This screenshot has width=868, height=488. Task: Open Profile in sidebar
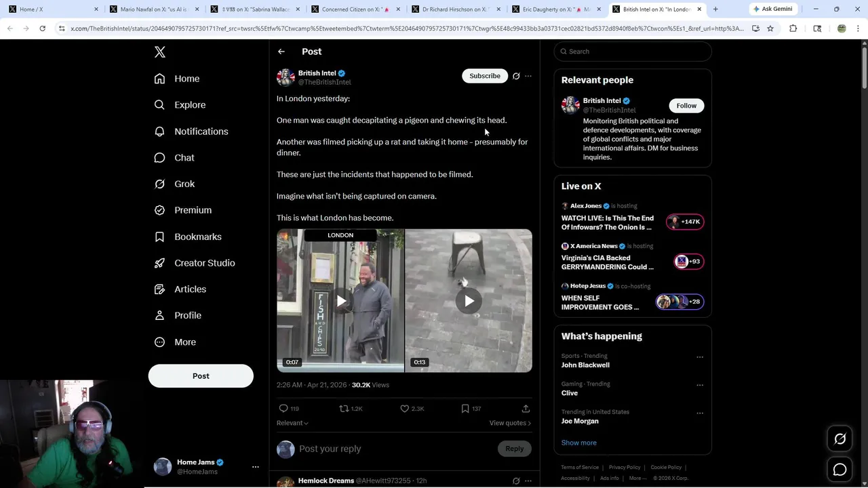pos(178,315)
